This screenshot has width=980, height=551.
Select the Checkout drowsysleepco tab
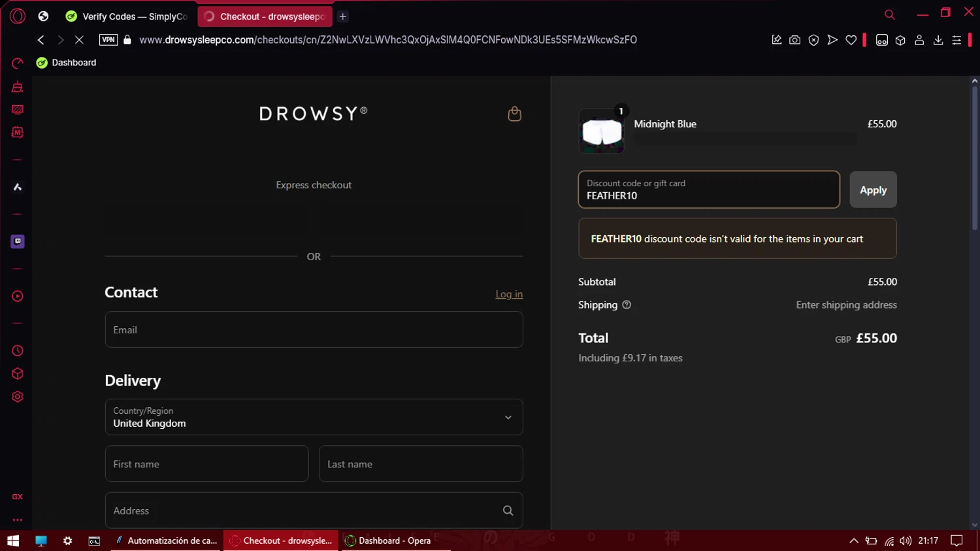tap(265, 16)
